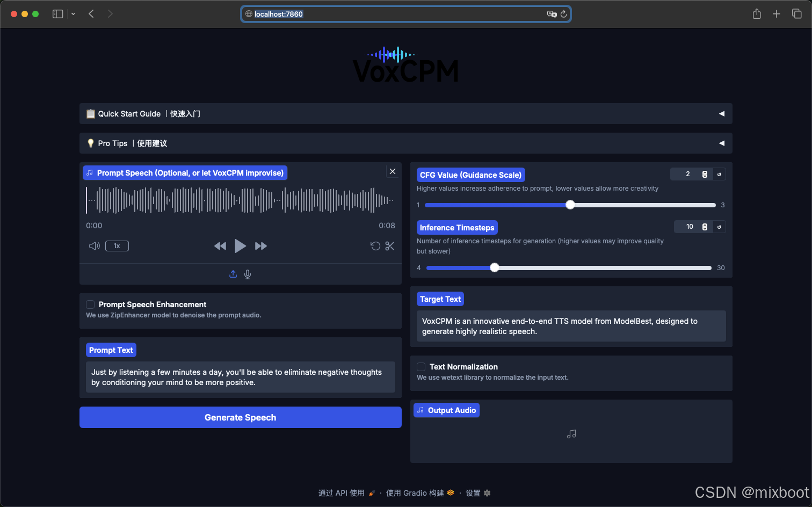Image resolution: width=812 pixels, height=507 pixels.
Task: Click the CFG Value number field
Action: [x=691, y=174]
